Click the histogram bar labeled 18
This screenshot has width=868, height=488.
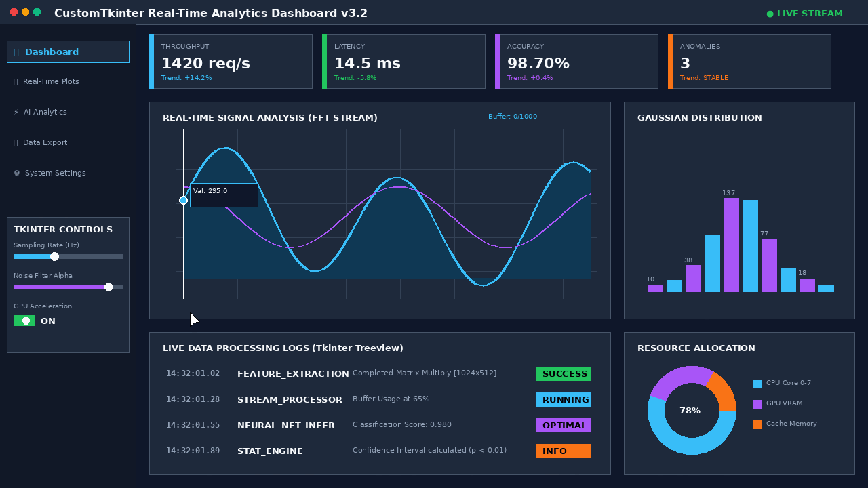click(807, 285)
